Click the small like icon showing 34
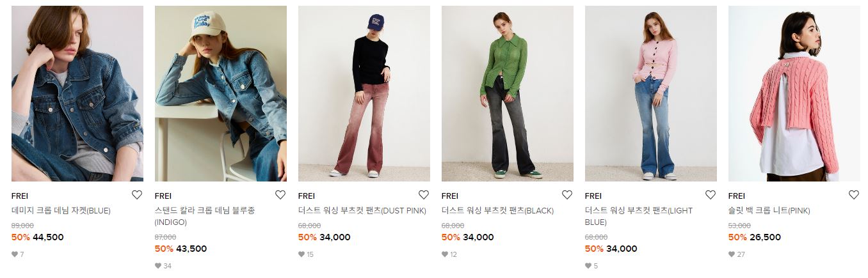This screenshot has height=278, width=868. click(158, 266)
